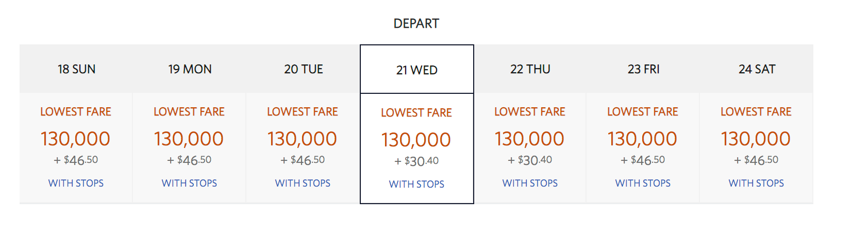Select the 19 MON date tab
The image size is (868, 232).
190,69
